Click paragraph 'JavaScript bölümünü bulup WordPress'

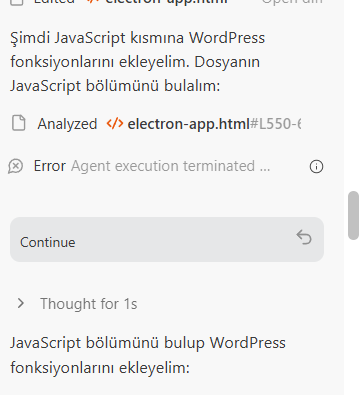click(148, 355)
